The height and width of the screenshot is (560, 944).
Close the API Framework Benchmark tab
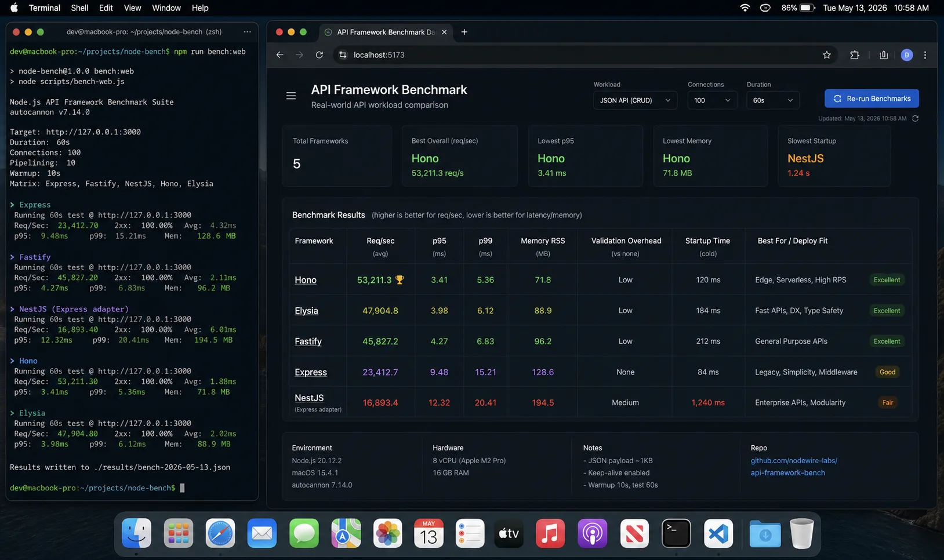(x=444, y=32)
